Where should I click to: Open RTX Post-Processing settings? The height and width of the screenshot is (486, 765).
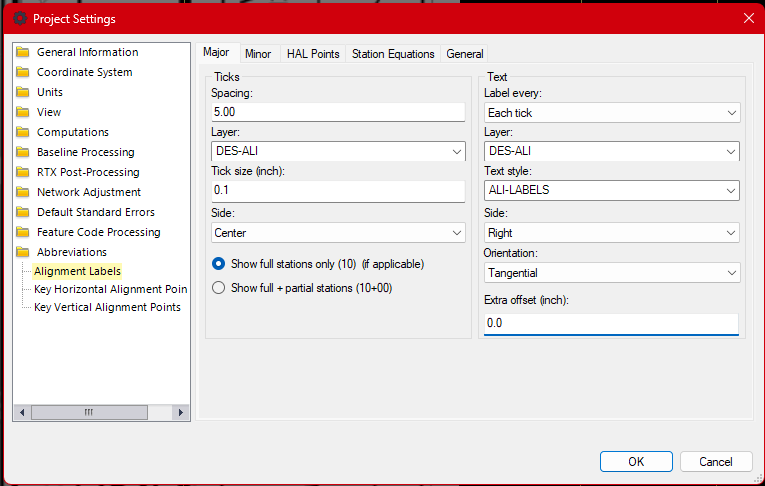pyautogui.click(x=88, y=172)
